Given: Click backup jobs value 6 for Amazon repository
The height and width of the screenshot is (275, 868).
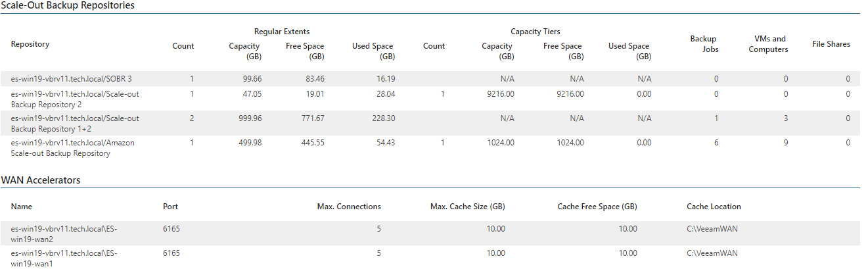Looking at the screenshot, I should point(716,143).
